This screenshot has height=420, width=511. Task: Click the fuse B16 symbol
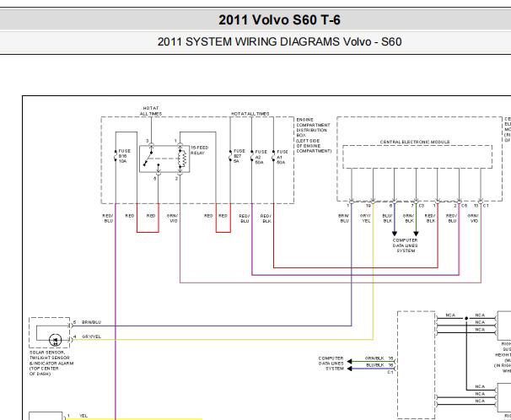(x=116, y=156)
